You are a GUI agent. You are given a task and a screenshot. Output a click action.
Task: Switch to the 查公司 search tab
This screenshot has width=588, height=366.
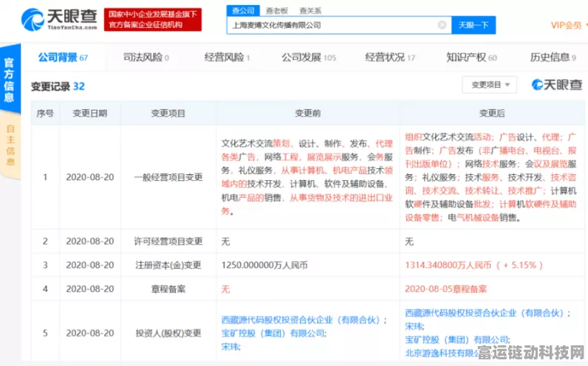[x=243, y=11]
